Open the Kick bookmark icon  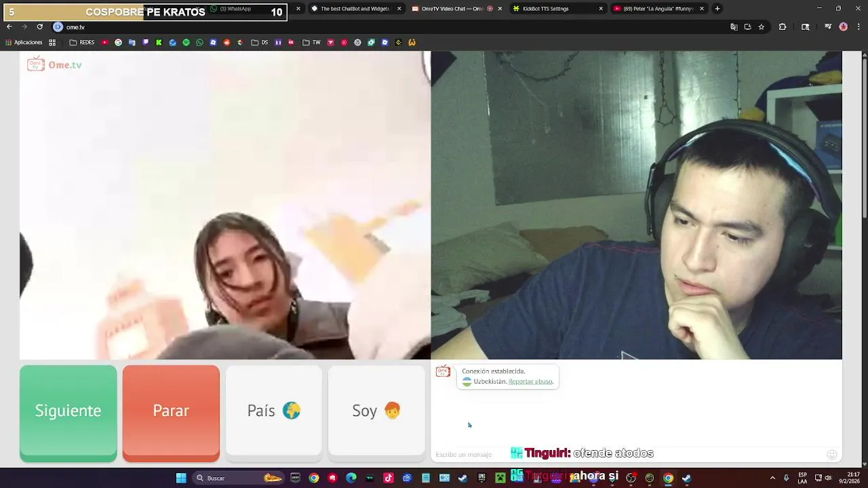[159, 42]
